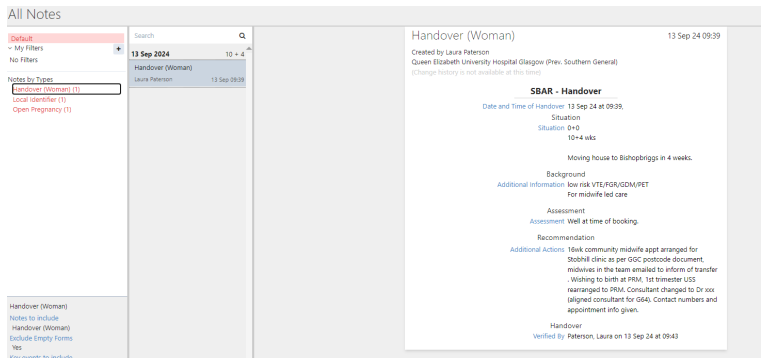Click the note timestamp '13 Sep 24 09:39' top right

[x=694, y=36]
